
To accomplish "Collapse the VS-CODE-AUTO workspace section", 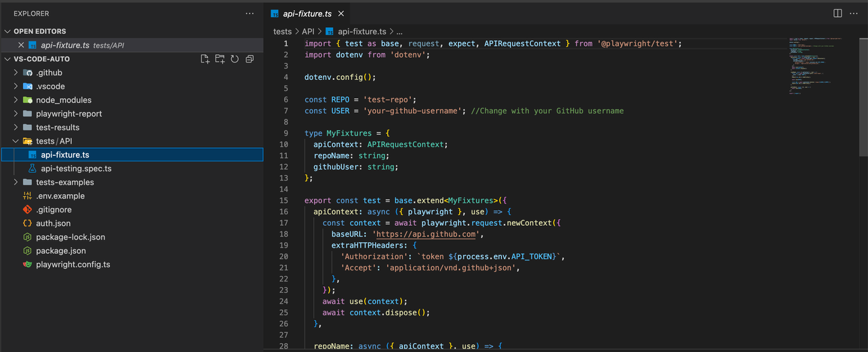I will [7, 59].
